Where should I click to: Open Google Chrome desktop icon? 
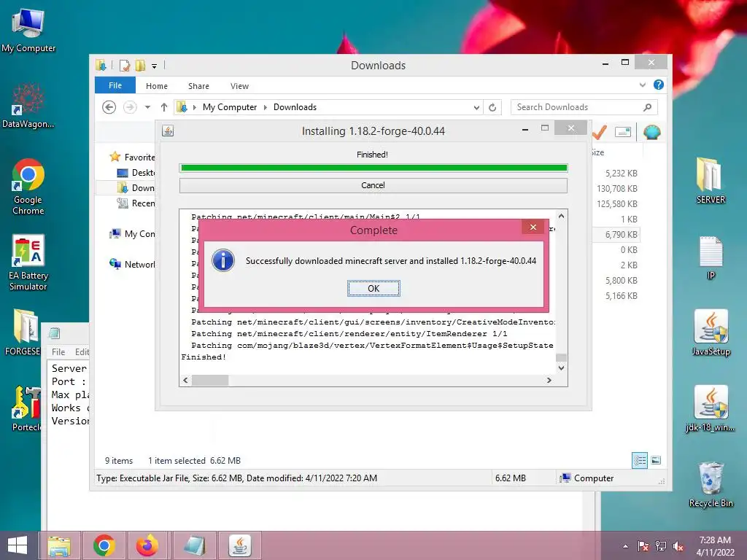(28, 186)
